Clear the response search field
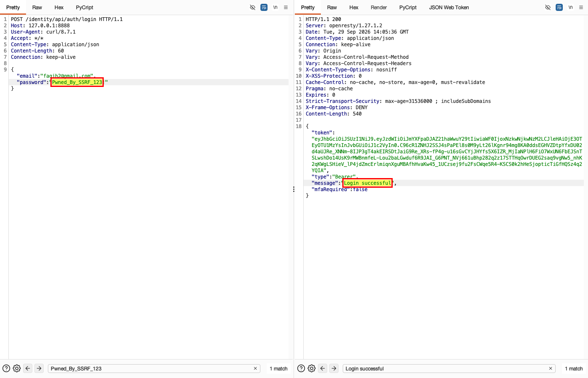 click(x=551, y=368)
